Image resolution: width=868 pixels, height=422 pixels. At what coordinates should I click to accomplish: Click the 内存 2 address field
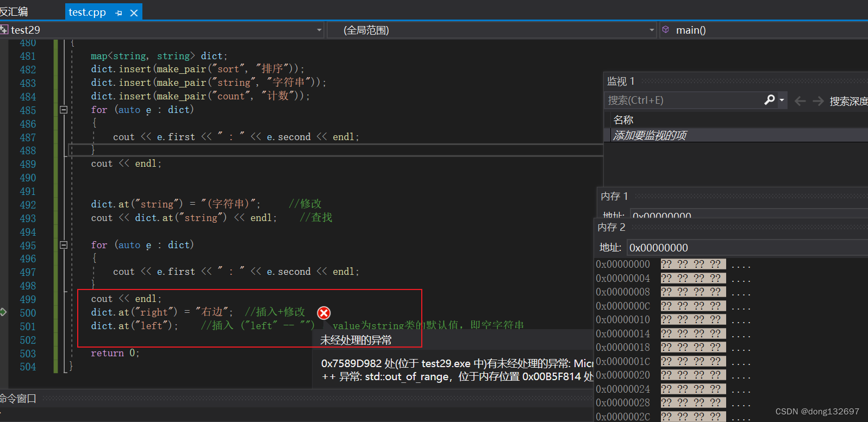click(747, 248)
